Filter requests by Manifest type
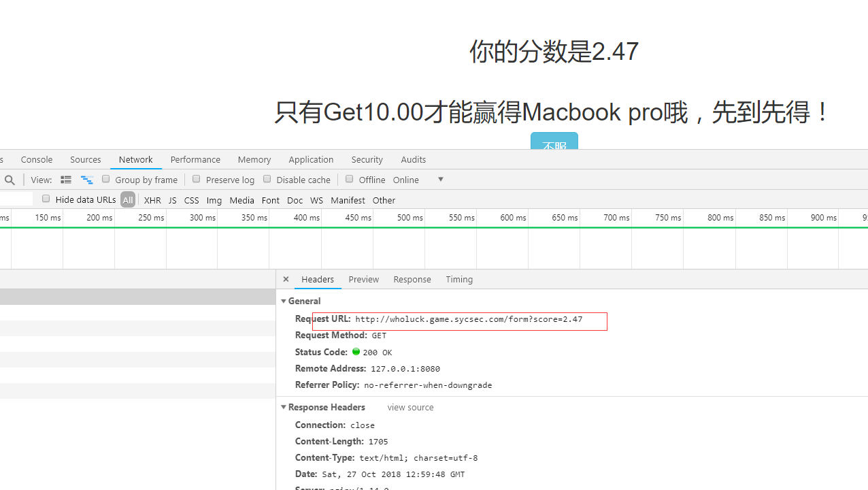868x490 pixels. click(348, 200)
